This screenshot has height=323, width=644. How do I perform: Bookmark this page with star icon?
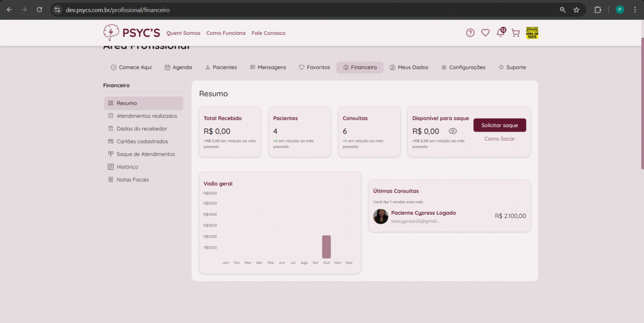[x=576, y=10]
